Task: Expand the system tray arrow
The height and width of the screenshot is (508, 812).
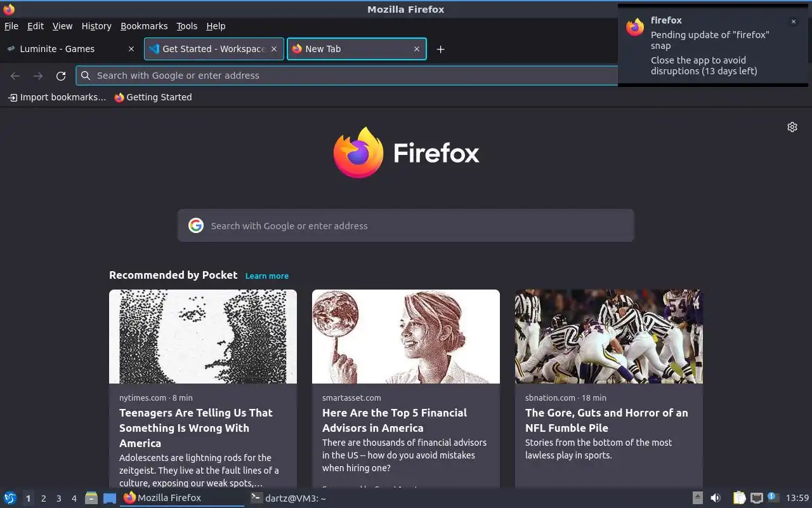Action: [697, 498]
